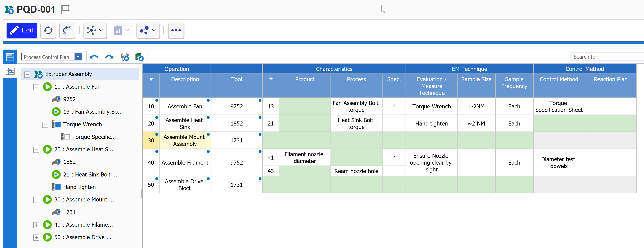Click the flag icon beside PQD-001
Screen dimensions: 644x248
click(65, 9)
